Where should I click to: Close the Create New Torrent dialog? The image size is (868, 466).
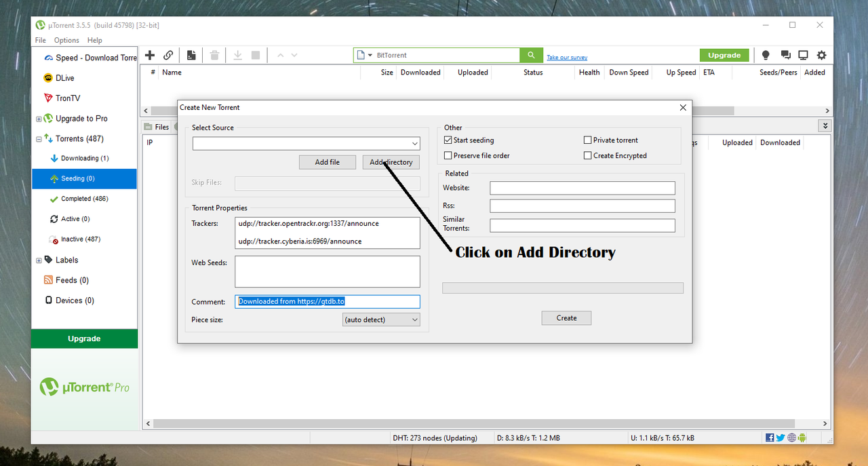(683, 107)
